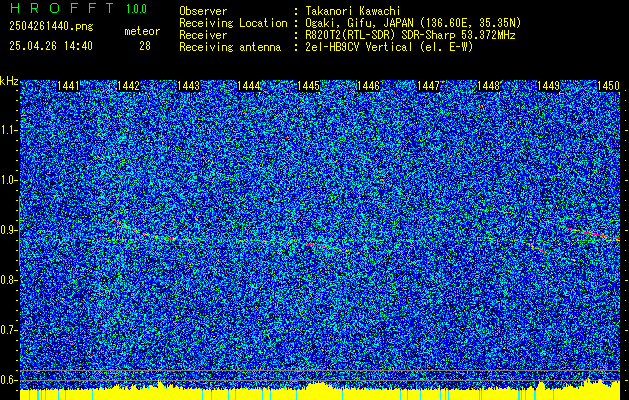
Task: Click the meteor label
Action: [142, 31]
